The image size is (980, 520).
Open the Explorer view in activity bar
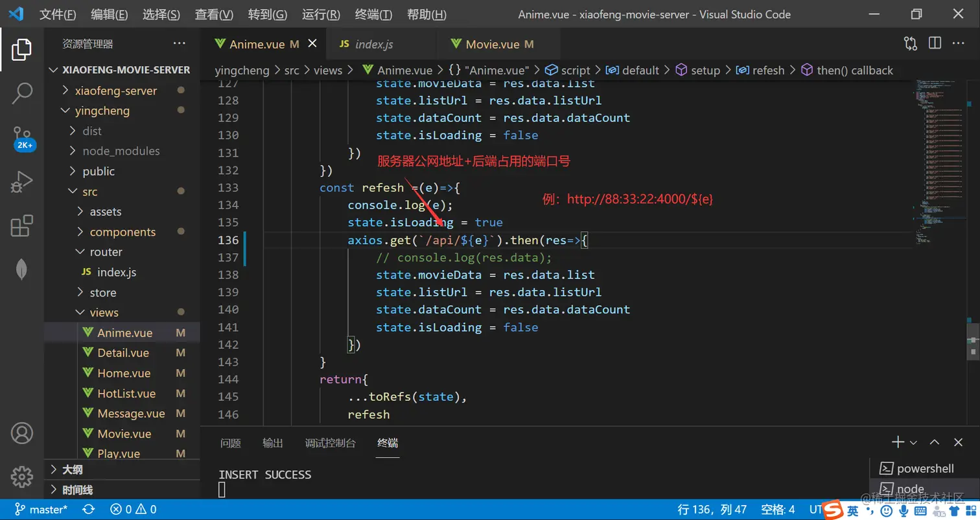(x=22, y=51)
